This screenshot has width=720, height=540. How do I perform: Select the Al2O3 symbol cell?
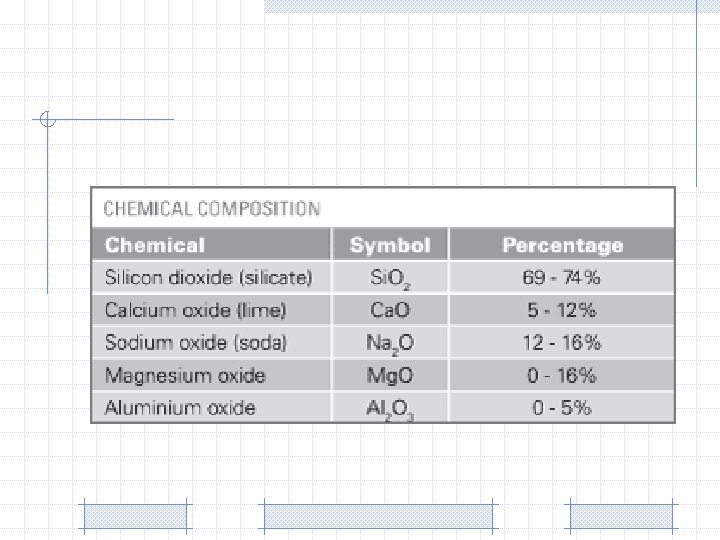point(389,407)
